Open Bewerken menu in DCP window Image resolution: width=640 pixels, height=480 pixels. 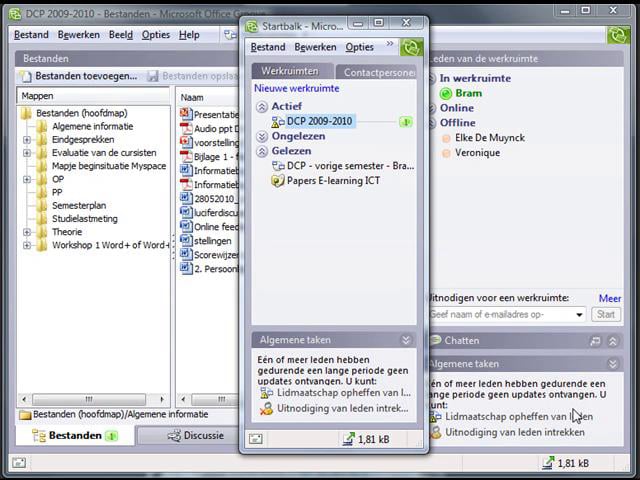[78, 35]
